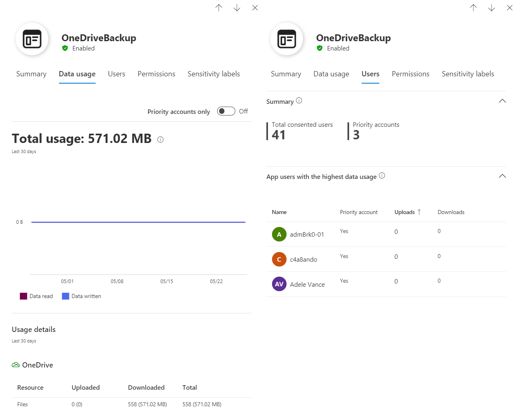
Task: Click the Enabled shield icon in right panel
Action: tap(320, 48)
